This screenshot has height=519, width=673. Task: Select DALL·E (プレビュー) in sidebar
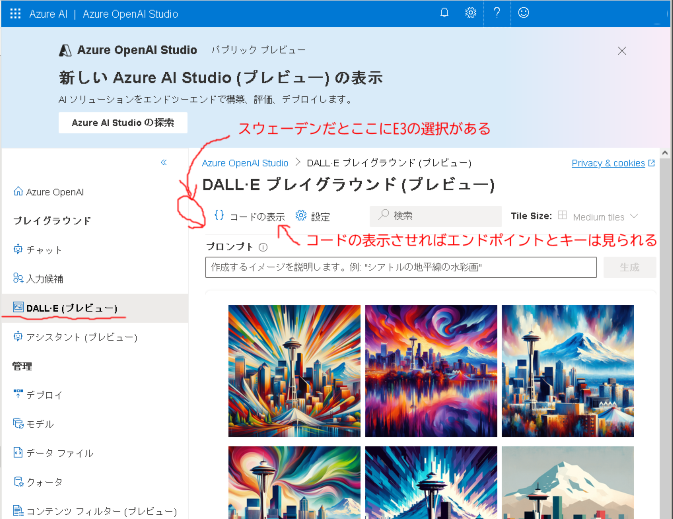click(94, 308)
